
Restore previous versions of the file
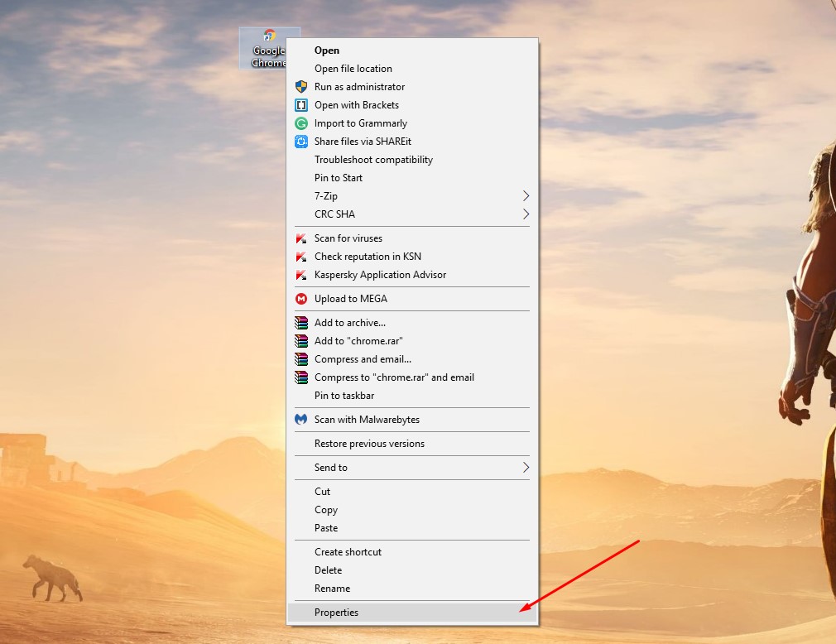tap(369, 443)
